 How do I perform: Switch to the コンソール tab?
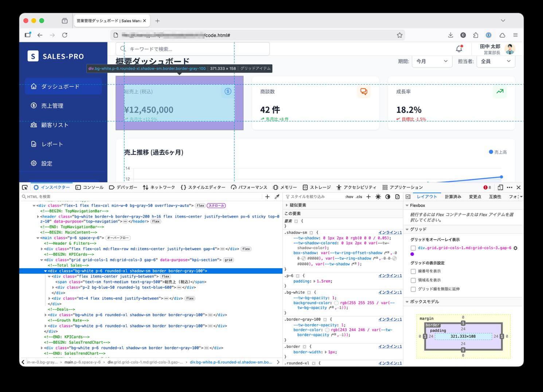pos(90,187)
